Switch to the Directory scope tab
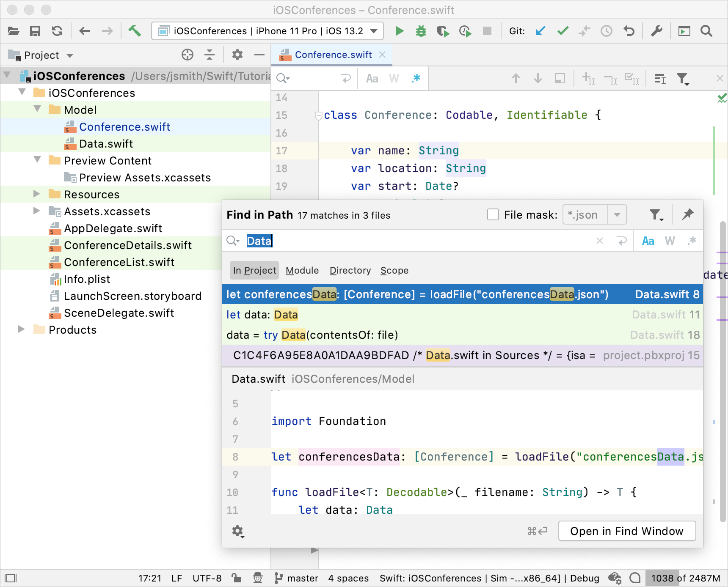728x587 pixels. coord(350,270)
